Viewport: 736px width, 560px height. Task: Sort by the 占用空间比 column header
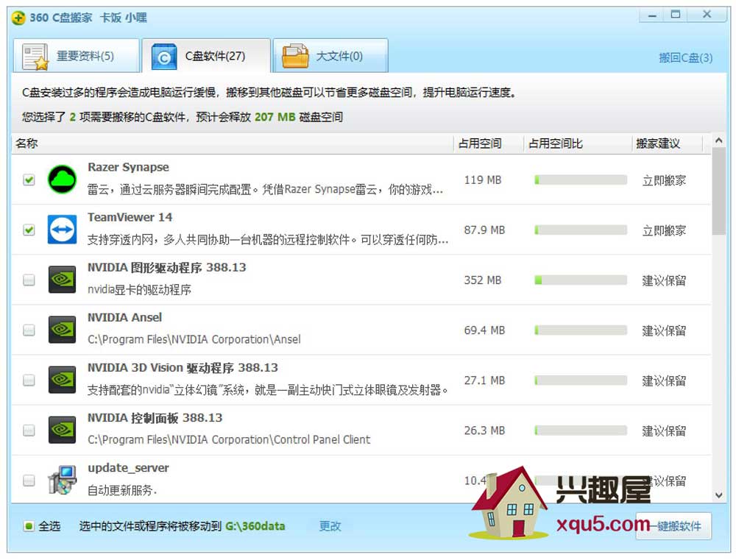point(577,143)
